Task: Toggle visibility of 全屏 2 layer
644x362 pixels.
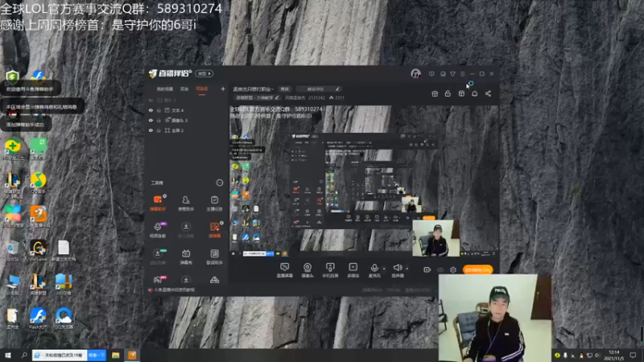Action: coord(151,130)
